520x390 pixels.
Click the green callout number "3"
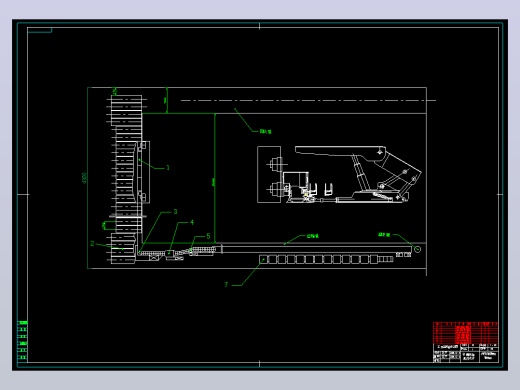point(175,212)
